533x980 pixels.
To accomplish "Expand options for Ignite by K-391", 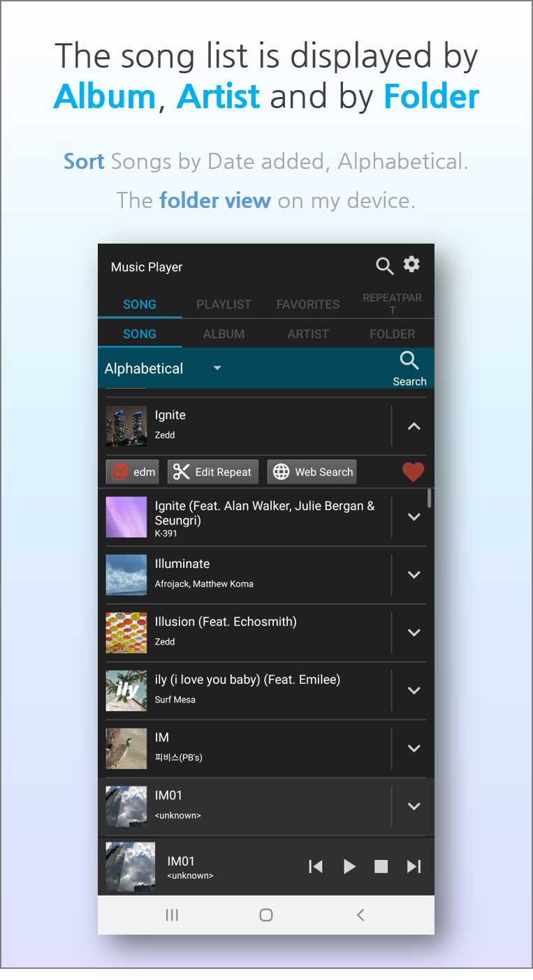I will coord(414,517).
